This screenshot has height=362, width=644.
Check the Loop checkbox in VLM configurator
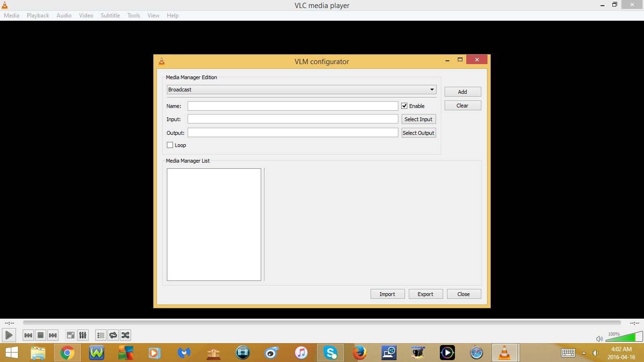pos(170,145)
